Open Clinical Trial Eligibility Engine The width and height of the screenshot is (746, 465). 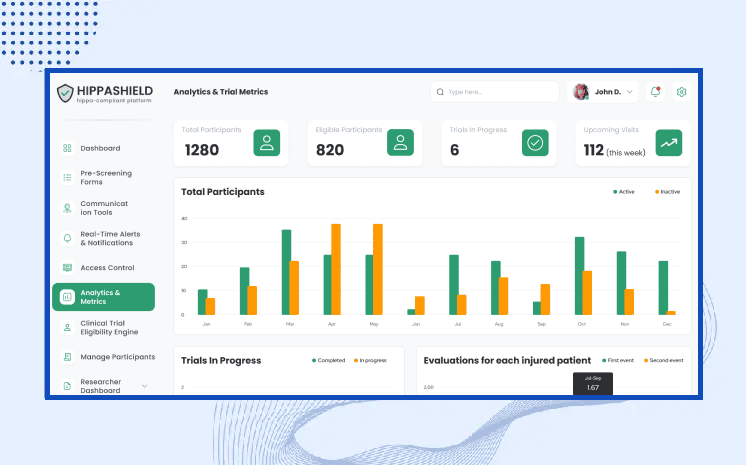[x=109, y=328]
